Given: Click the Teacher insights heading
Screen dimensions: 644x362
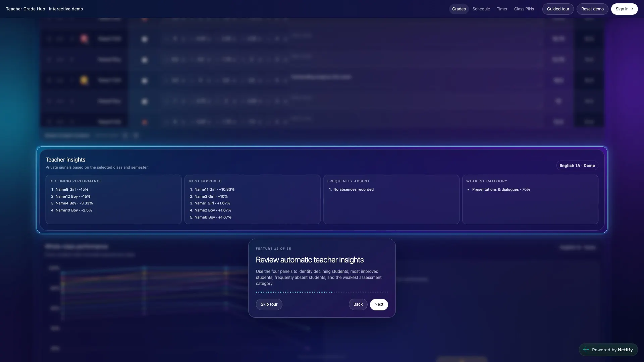Looking at the screenshot, I should tap(65, 160).
